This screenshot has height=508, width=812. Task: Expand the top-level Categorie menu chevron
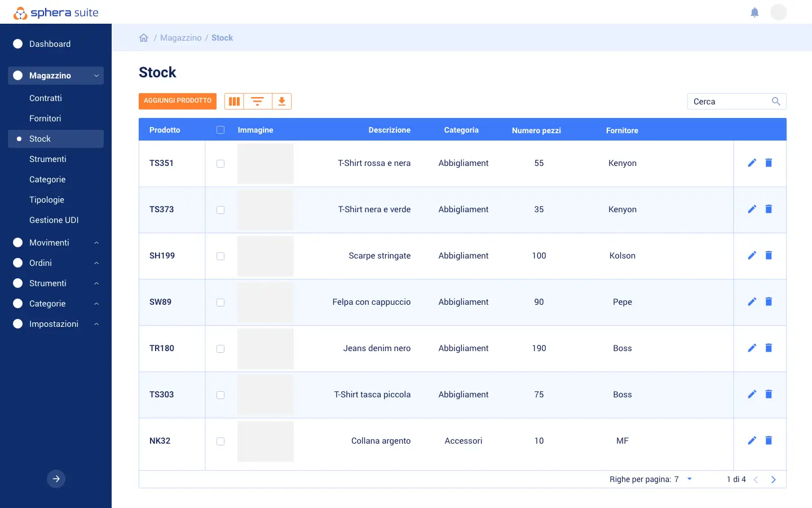coord(96,304)
